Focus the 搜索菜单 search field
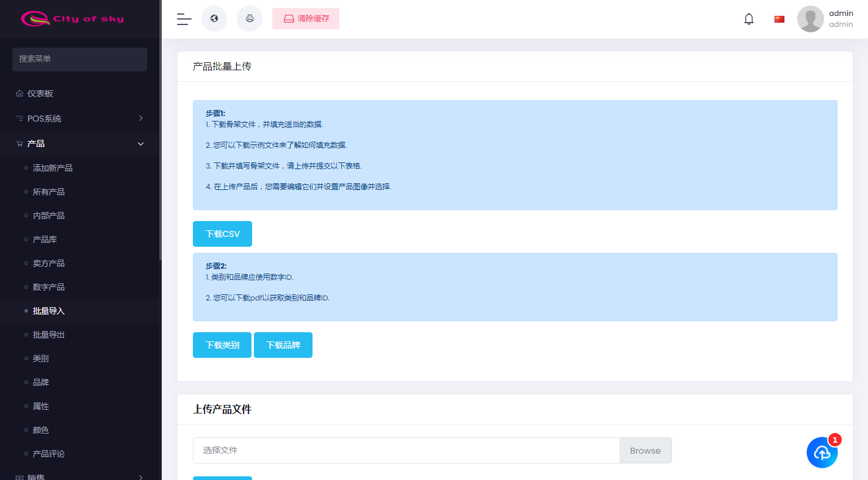 pyautogui.click(x=79, y=59)
